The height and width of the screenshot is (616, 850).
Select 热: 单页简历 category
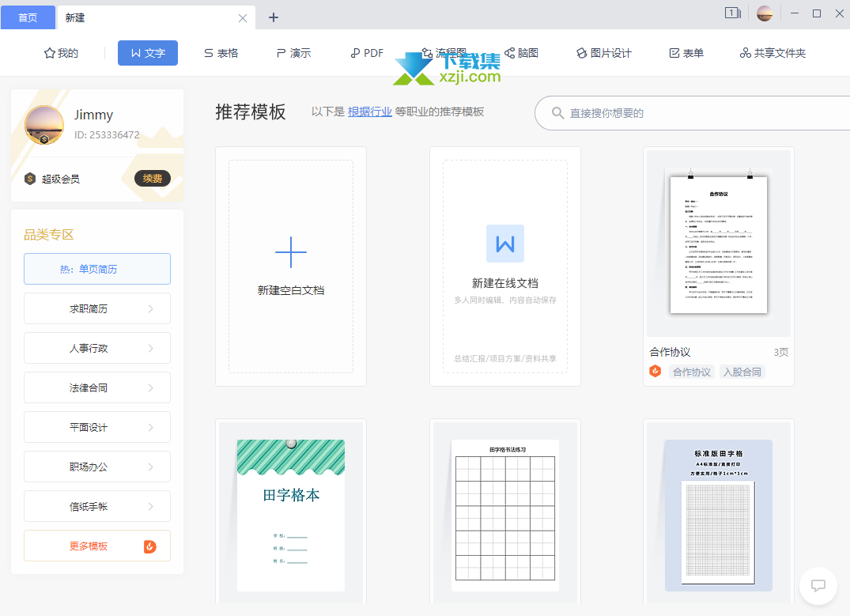pos(97,269)
